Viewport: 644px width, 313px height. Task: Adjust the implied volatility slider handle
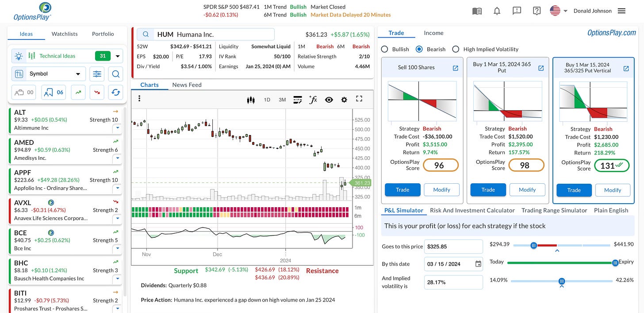(562, 281)
